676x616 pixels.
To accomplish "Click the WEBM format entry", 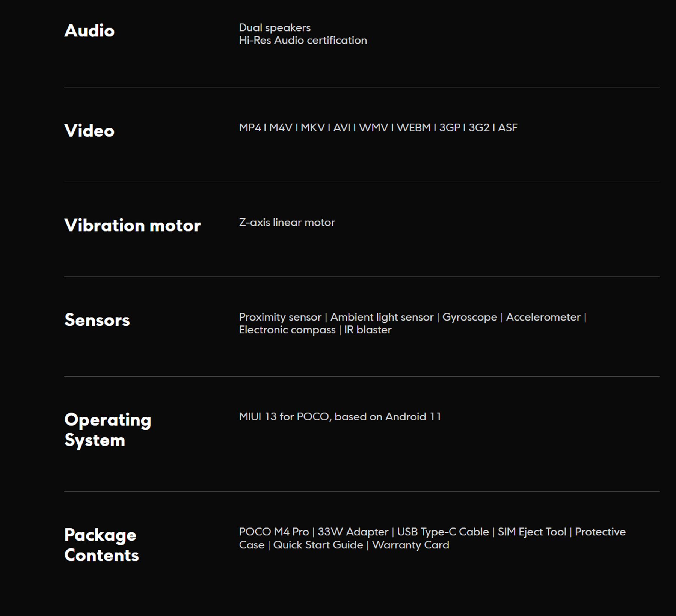I will pos(413,128).
